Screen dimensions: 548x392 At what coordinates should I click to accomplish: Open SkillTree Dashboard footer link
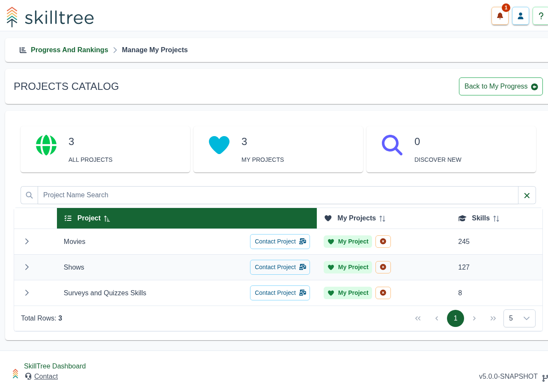pos(55,366)
